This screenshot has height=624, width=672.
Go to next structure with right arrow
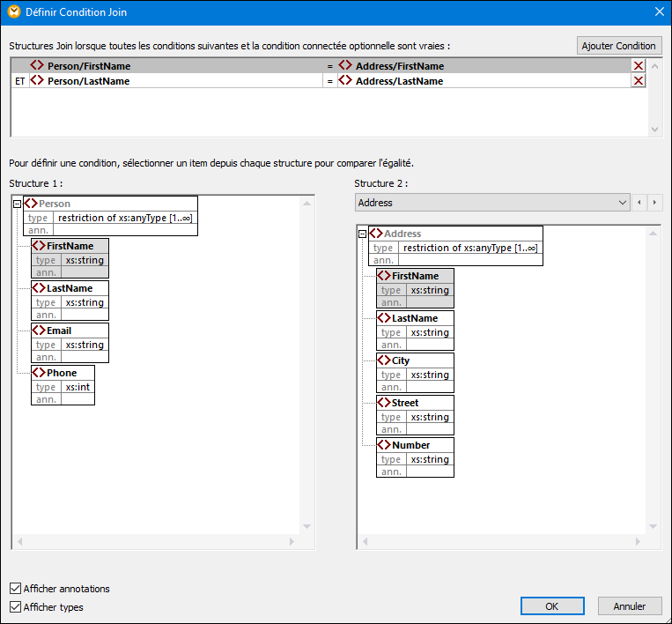tap(654, 203)
